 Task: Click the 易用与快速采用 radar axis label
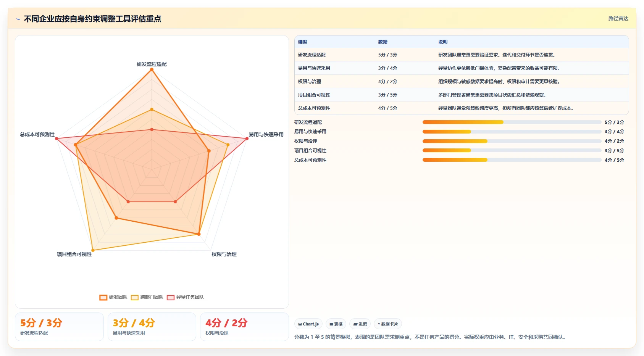pyautogui.click(x=266, y=134)
